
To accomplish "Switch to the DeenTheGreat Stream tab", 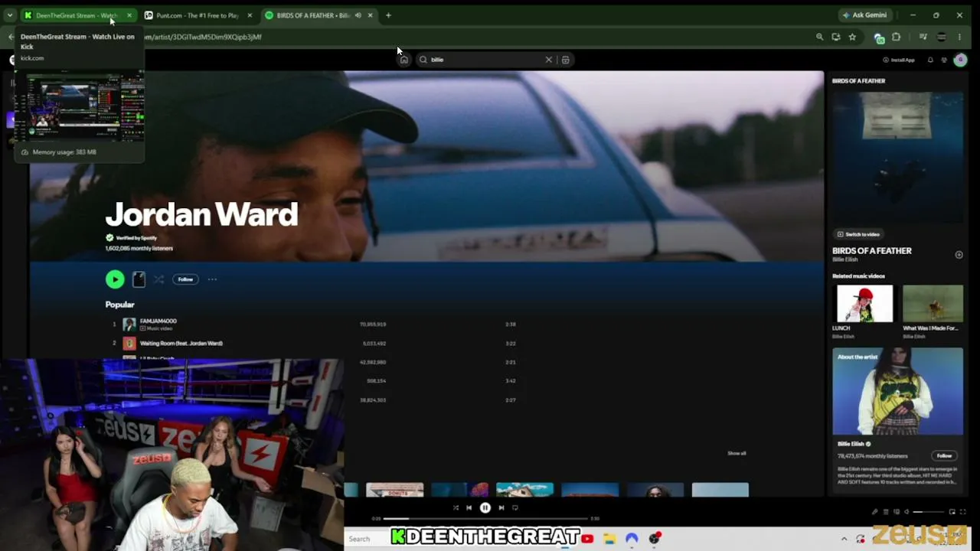I will click(x=77, y=15).
